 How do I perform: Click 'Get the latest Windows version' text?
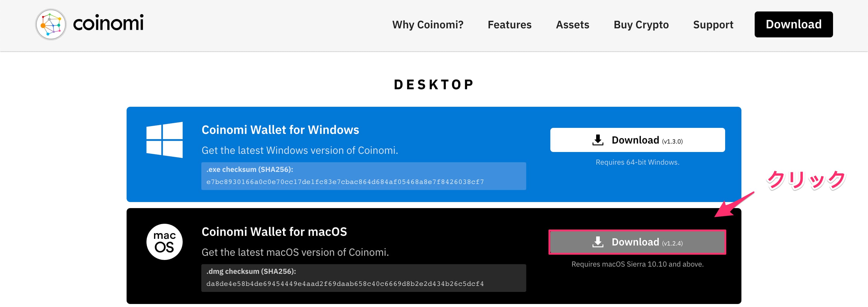[300, 151]
